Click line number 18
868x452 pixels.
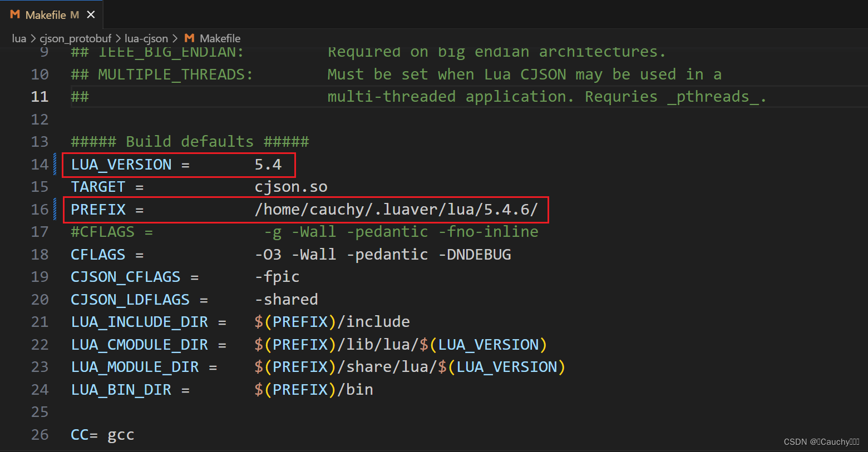tap(40, 255)
